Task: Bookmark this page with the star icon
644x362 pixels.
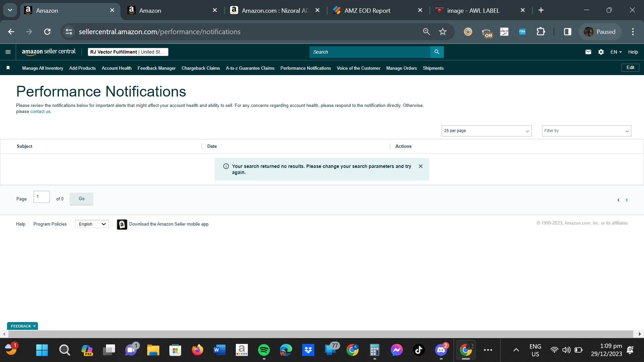Action: click(x=443, y=32)
